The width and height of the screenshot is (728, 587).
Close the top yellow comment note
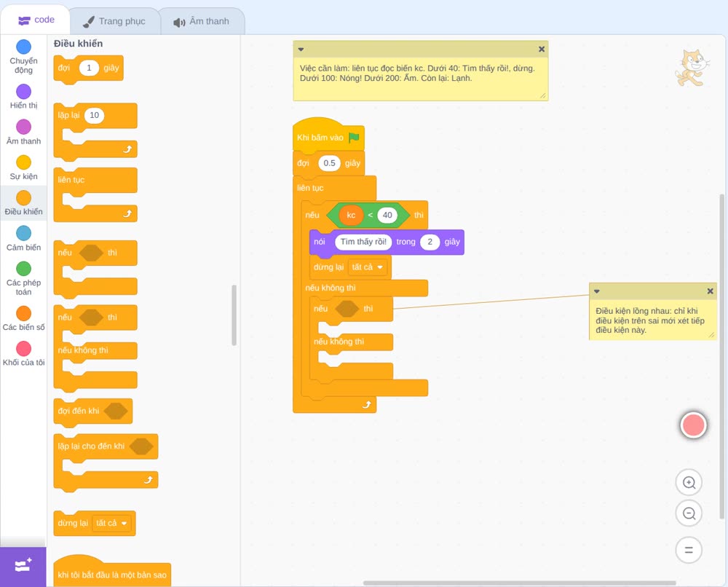coord(542,50)
